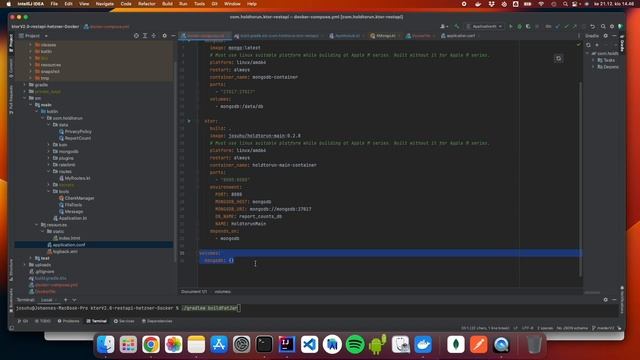This screenshot has height=360, width=640.
Task: Click the editor vertical scrollbar
Action: [x=580, y=180]
